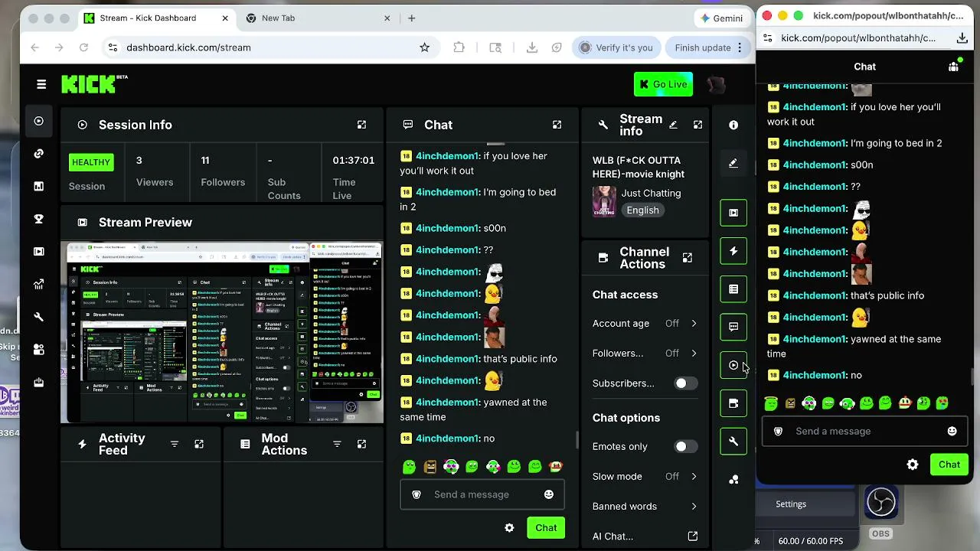Open the info icon in right toolbar
The width and height of the screenshot is (980, 551).
(733, 125)
